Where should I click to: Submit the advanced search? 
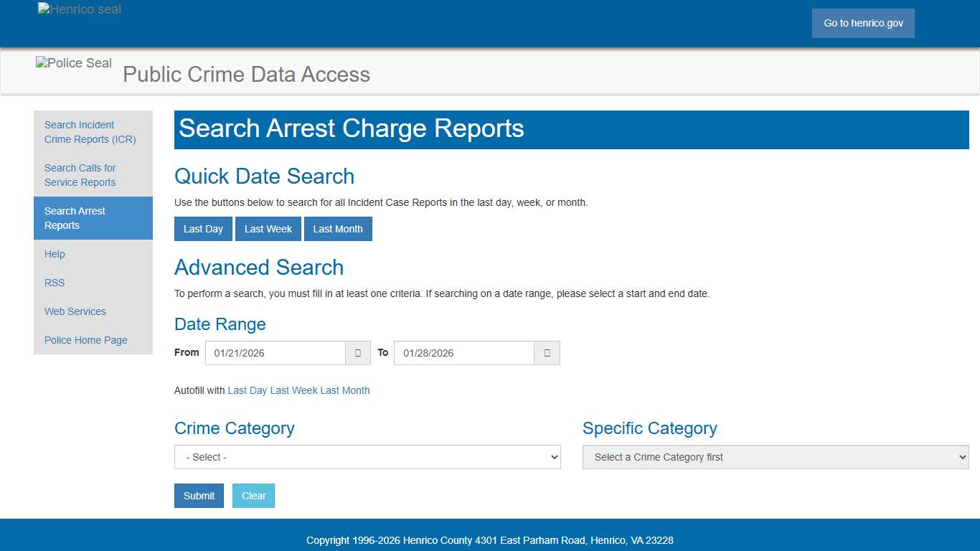[199, 495]
